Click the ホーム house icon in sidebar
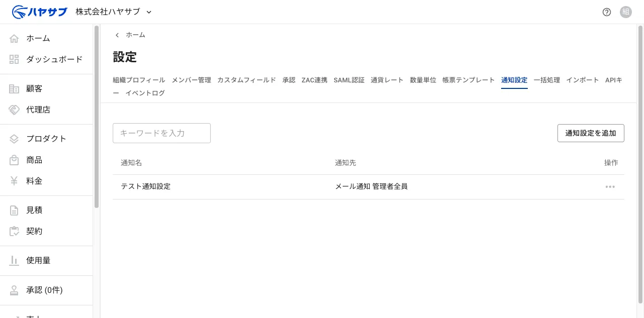The image size is (644, 318). (14, 38)
